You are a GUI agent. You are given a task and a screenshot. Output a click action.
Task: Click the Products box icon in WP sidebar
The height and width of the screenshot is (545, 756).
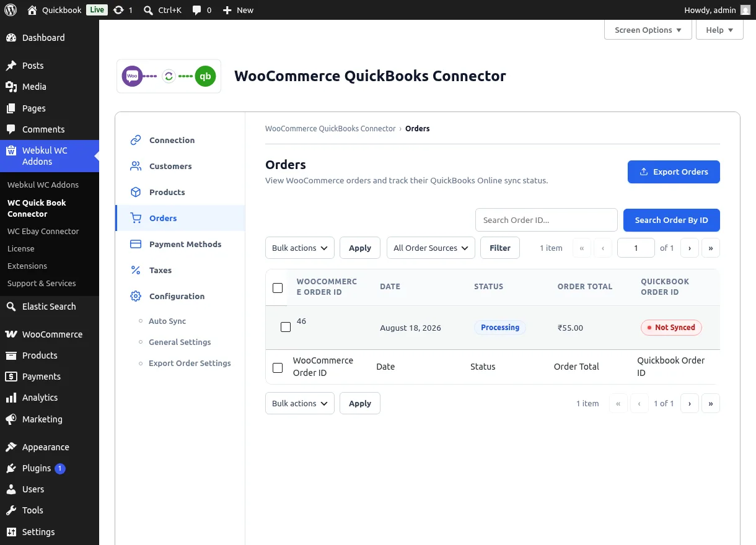11,355
